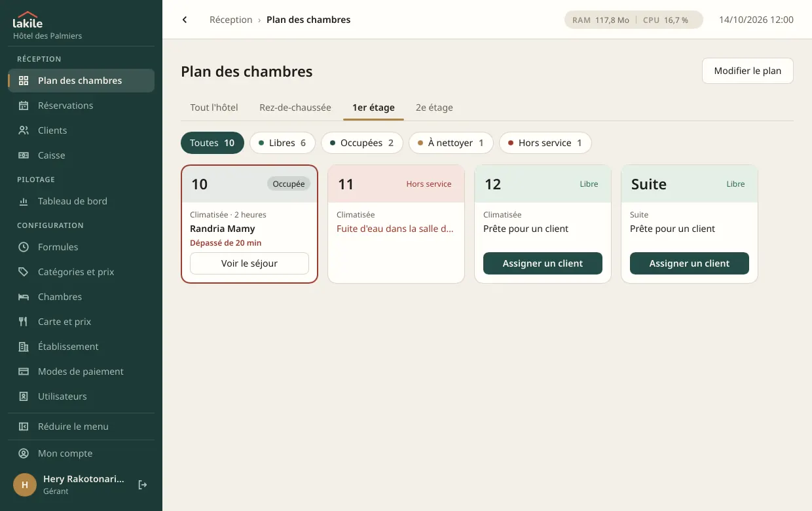
Task: Click the Carte et prix cutlery icon
Action: tap(24, 322)
